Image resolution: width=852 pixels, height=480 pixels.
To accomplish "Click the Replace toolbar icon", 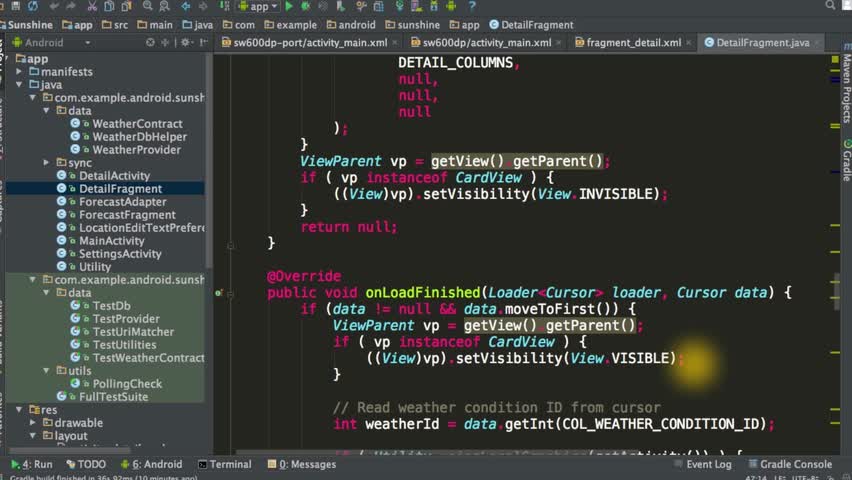I will point(164,6).
